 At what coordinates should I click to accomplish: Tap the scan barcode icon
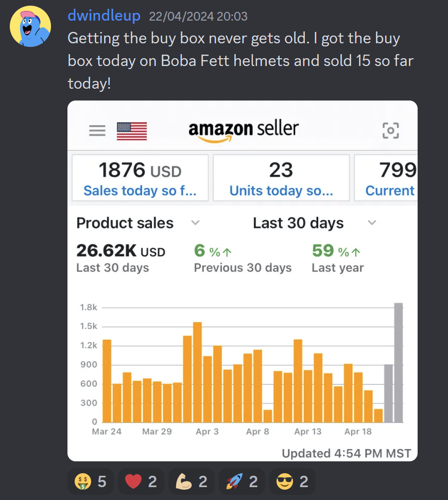coord(391,130)
